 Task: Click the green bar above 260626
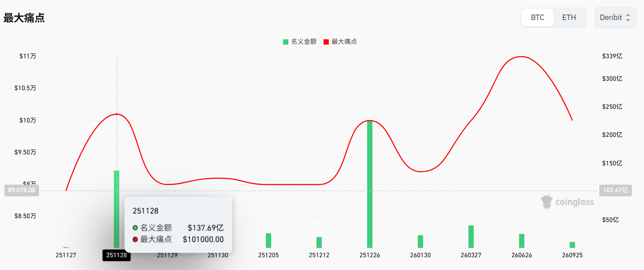521,241
